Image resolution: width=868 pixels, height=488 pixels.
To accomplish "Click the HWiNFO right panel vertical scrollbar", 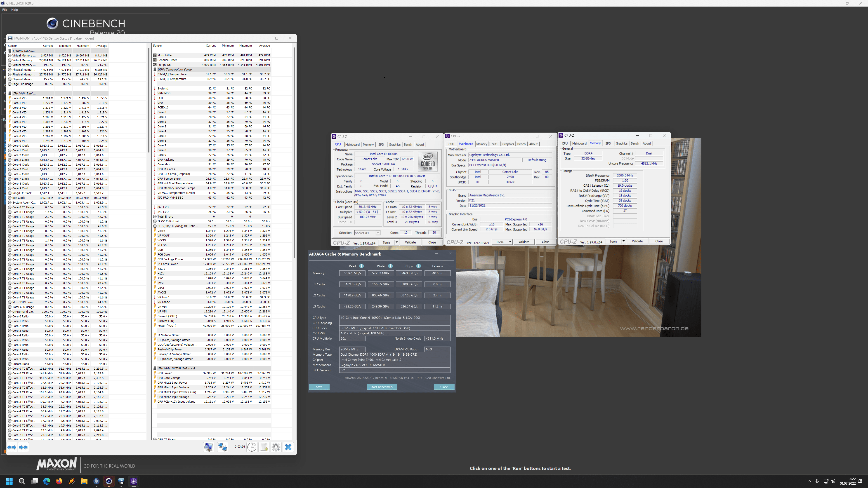I will 294,152.
